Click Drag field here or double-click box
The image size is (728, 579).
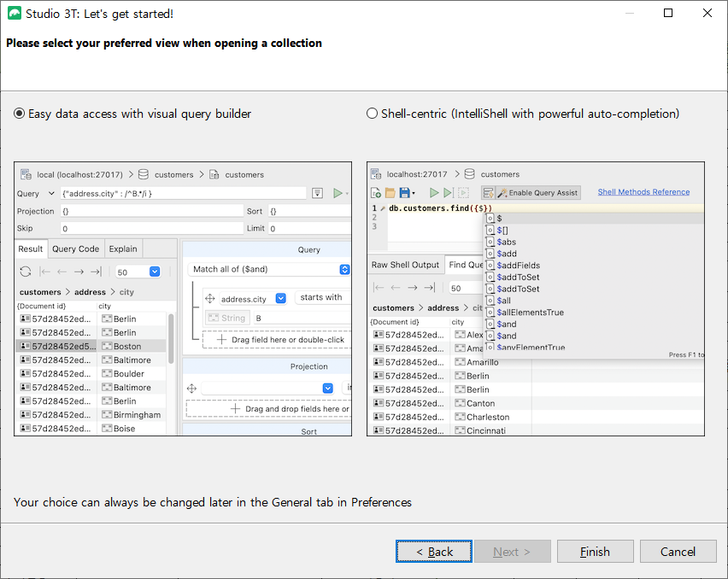point(277,340)
